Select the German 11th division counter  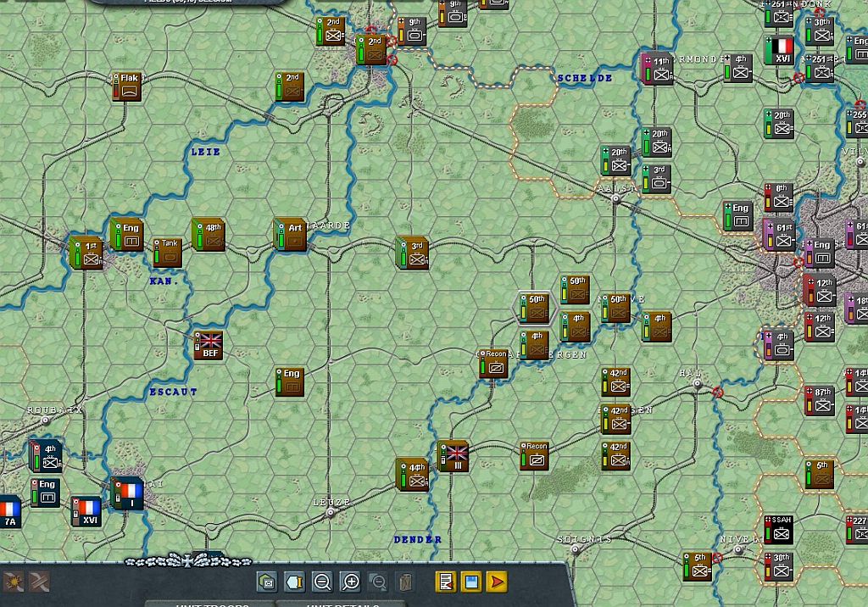(657, 70)
